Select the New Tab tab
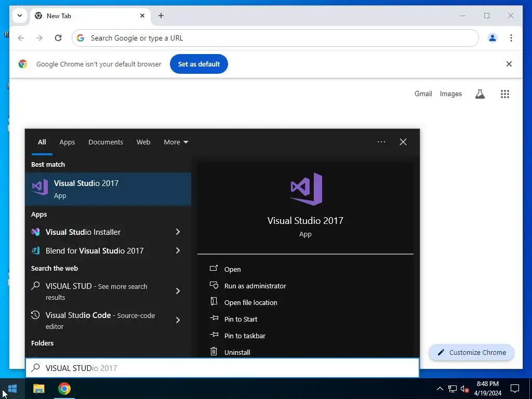This screenshot has width=532, height=399. (x=90, y=16)
